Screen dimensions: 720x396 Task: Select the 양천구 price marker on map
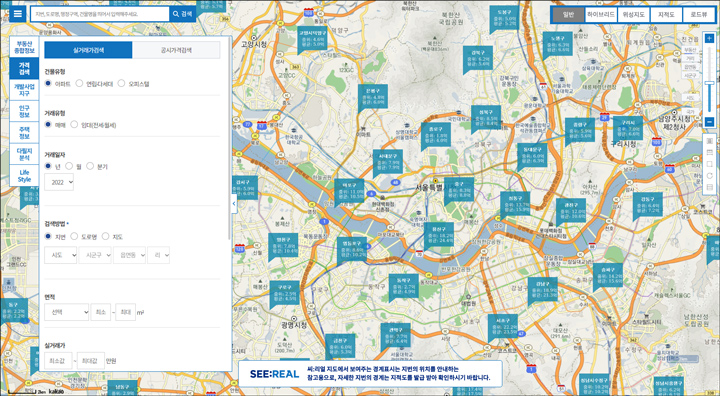[x=283, y=246]
